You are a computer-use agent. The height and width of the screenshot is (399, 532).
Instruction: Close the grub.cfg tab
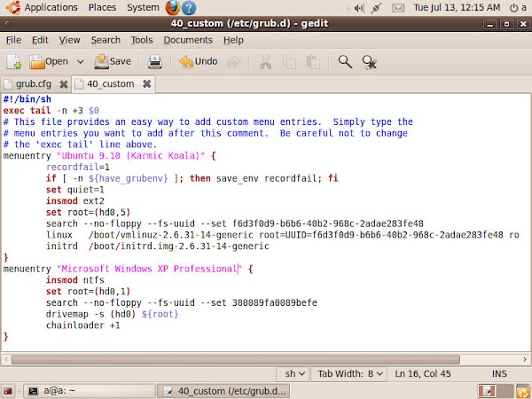(x=64, y=84)
